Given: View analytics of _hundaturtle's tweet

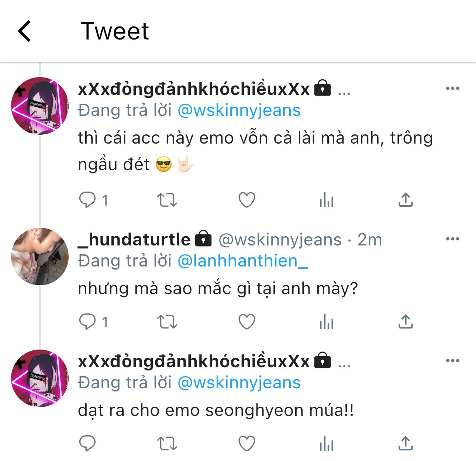Looking at the screenshot, I should tap(326, 322).
